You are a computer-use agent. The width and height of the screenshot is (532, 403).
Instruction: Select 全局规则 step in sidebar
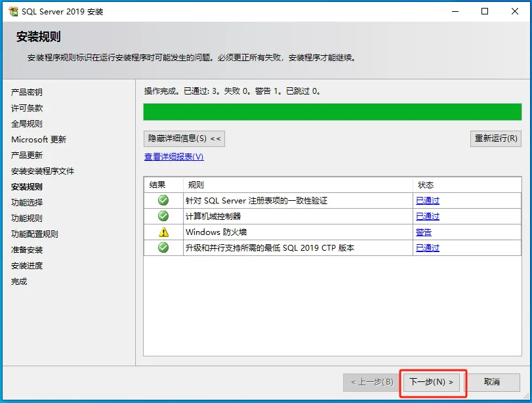point(27,123)
